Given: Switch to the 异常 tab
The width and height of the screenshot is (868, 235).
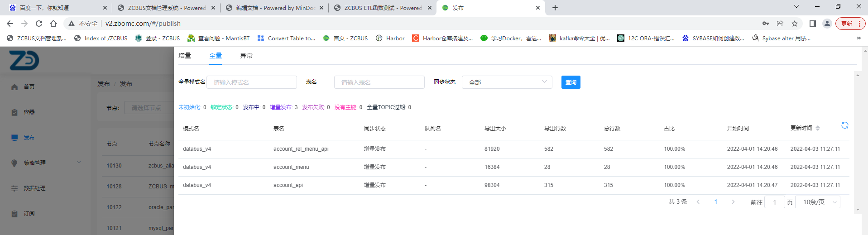Looking at the screenshot, I should point(246,56).
